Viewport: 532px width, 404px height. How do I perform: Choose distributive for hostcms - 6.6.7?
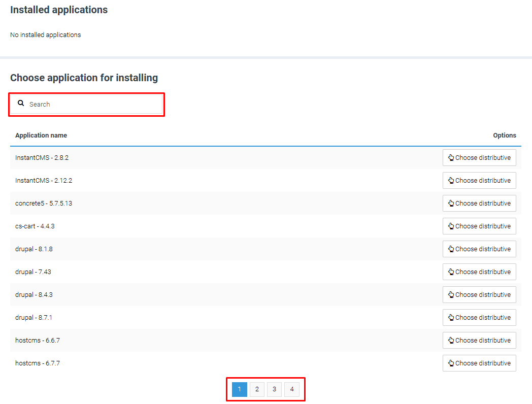pos(479,341)
